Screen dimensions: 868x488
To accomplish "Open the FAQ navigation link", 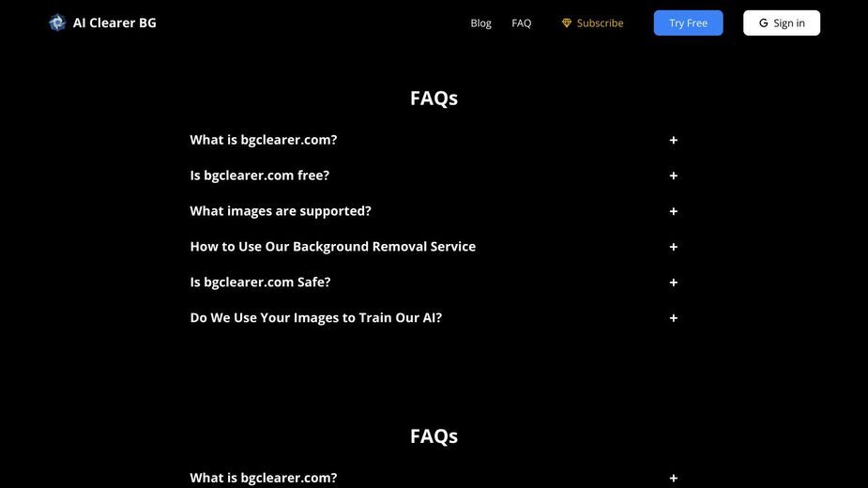I will point(522,23).
